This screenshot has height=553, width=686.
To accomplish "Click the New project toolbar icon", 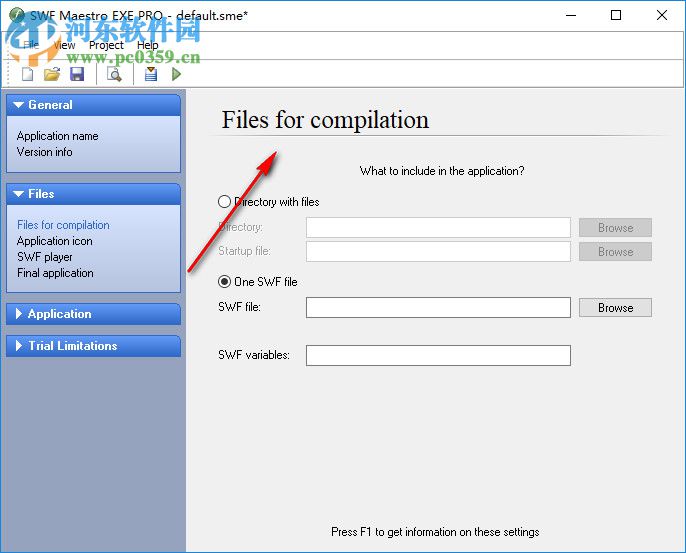I will coord(28,74).
